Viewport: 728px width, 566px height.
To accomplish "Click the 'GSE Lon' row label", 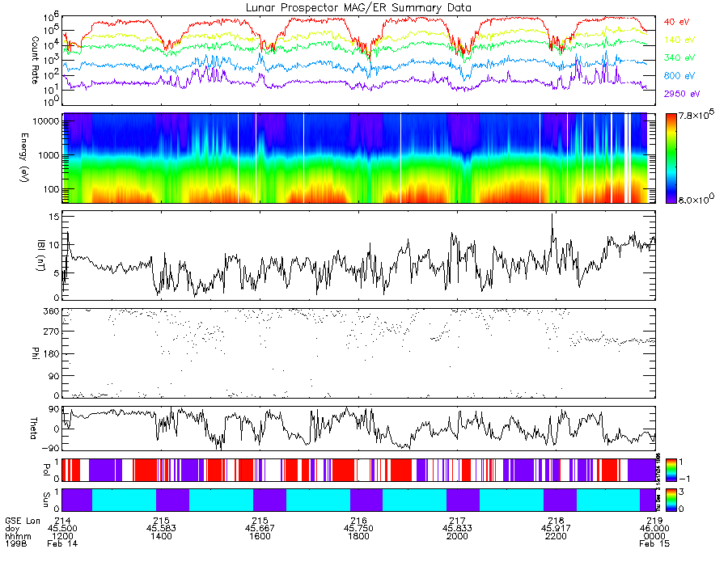I will [23, 521].
